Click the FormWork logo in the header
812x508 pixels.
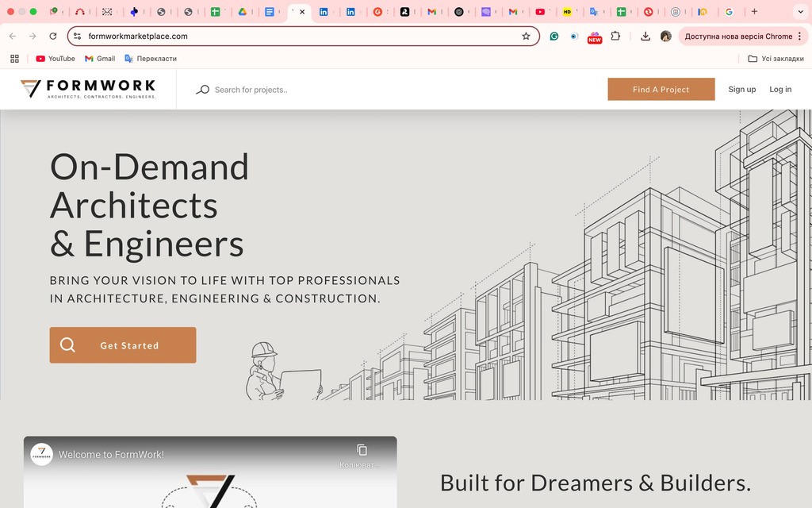(x=88, y=89)
